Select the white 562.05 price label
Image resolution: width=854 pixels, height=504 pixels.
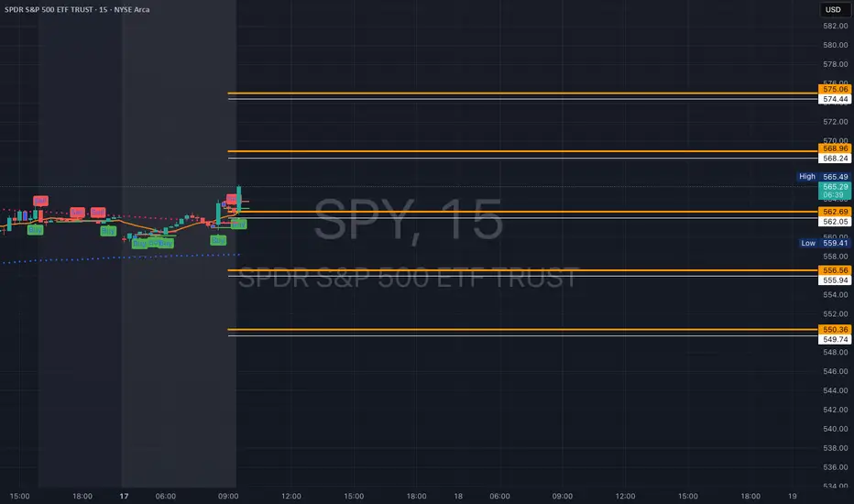[835, 222]
